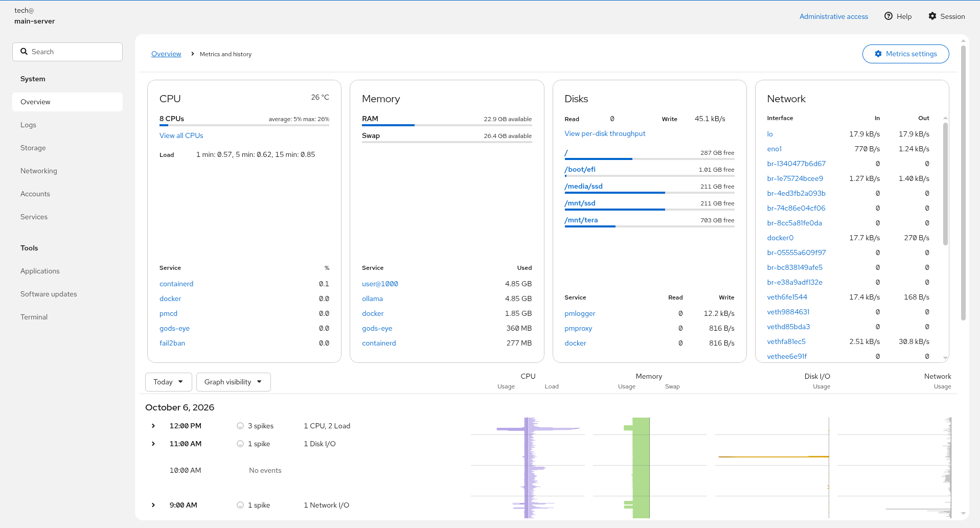
Task: Click the user@1000 memory service link
Action: point(380,284)
